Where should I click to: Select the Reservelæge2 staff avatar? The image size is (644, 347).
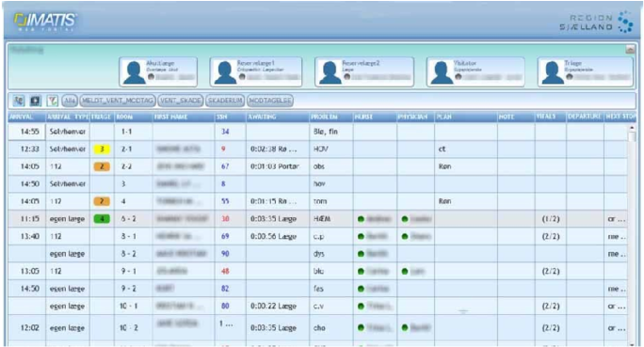click(330, 72)
